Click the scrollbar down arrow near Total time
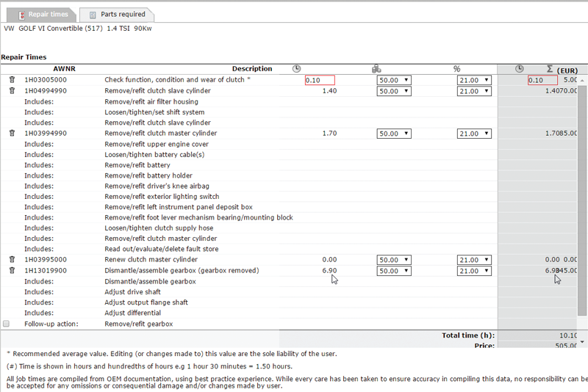The height and width of the screenshot is (392, 588). [x=582, y=341]
